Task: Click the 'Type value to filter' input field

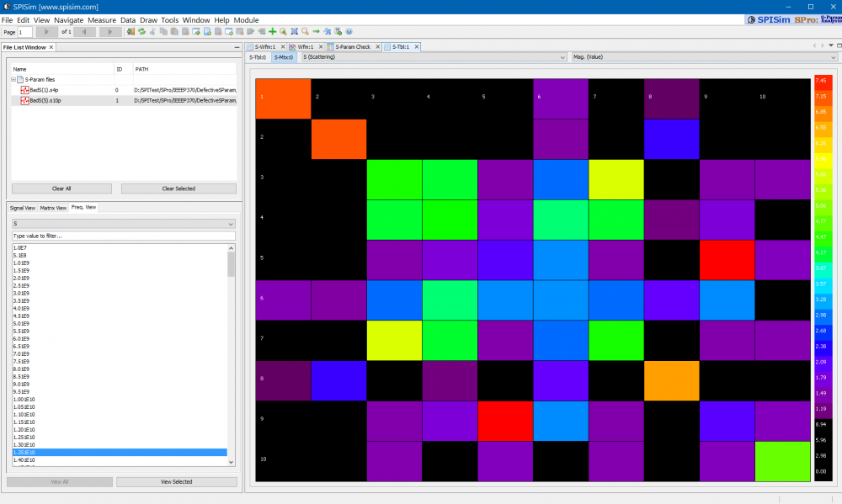Action: point(123,236)
